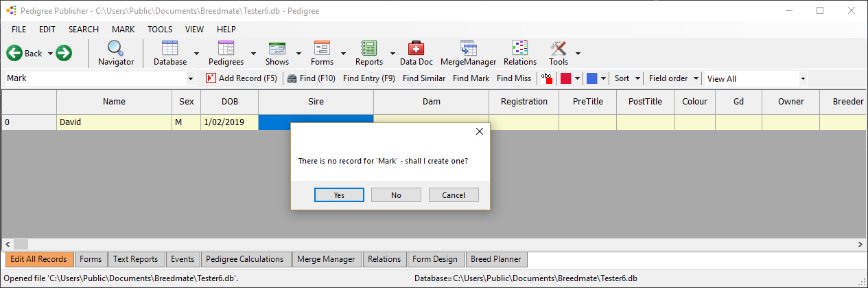The width and height of the screenshot is (868, 288).
Task: Click Yes to create the record
Action: 339,195
